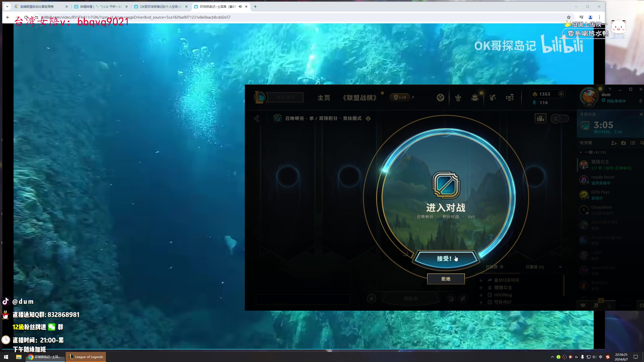644x362 pixels.
Task: Add a friend in 社交圈 header
Action: tap(614, 143)
